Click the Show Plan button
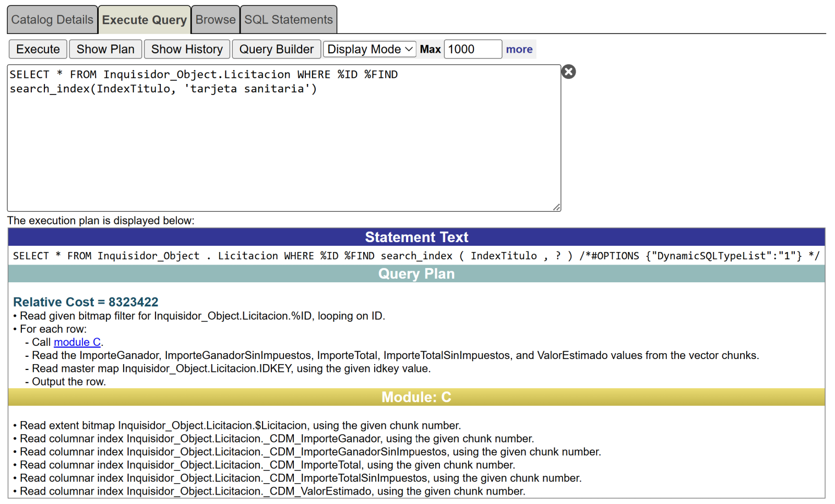The height and width of the screenshot is (504, 835). (x=105, y=50)
